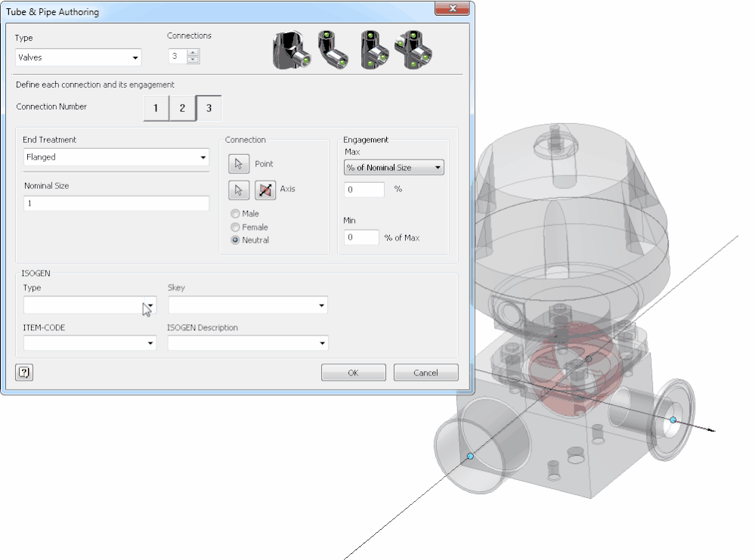Select left pipe connection point on model
755x560 pixels.
click(x=470, y=456)
